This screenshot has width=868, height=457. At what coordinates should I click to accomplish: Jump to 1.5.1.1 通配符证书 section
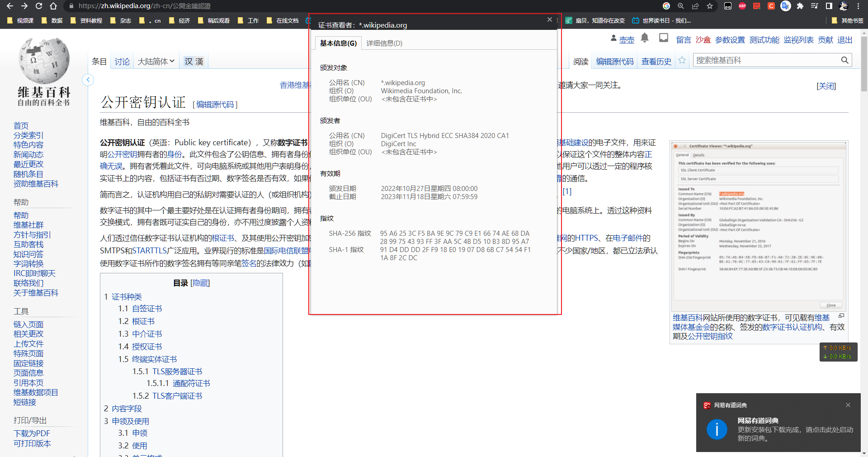[178, 383]
